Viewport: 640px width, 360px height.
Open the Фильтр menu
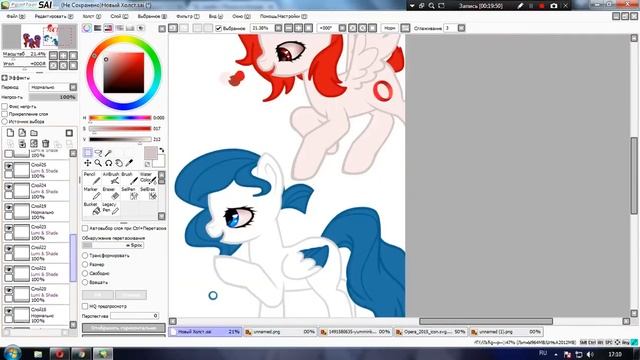(188, 16)
